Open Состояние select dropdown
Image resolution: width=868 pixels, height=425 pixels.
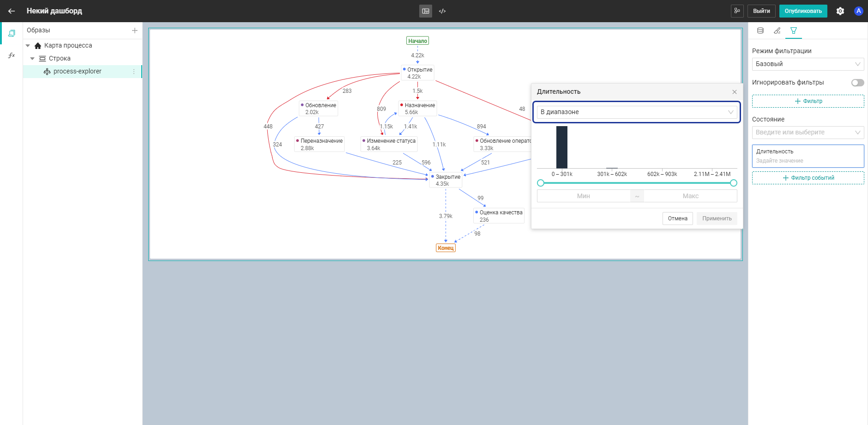point(808,133)
